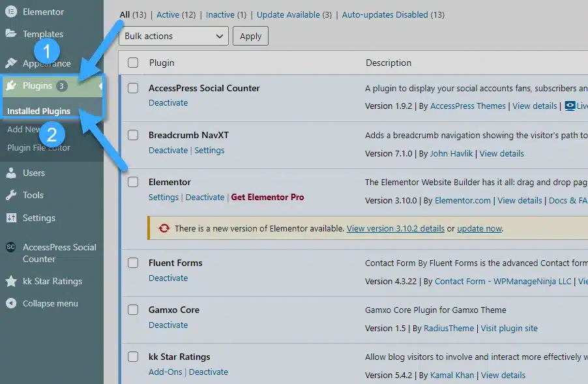588x384 pixels.
Task: Click update now for Elementor
Action: coord(479,228)
